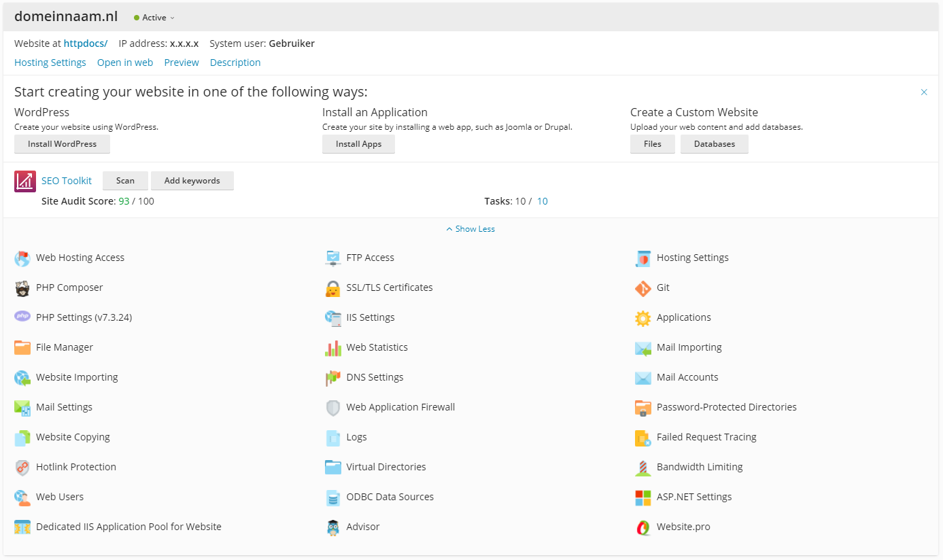Click the Web Hosting Access icon
Screen dimensions: 943x560
point(22,258)
